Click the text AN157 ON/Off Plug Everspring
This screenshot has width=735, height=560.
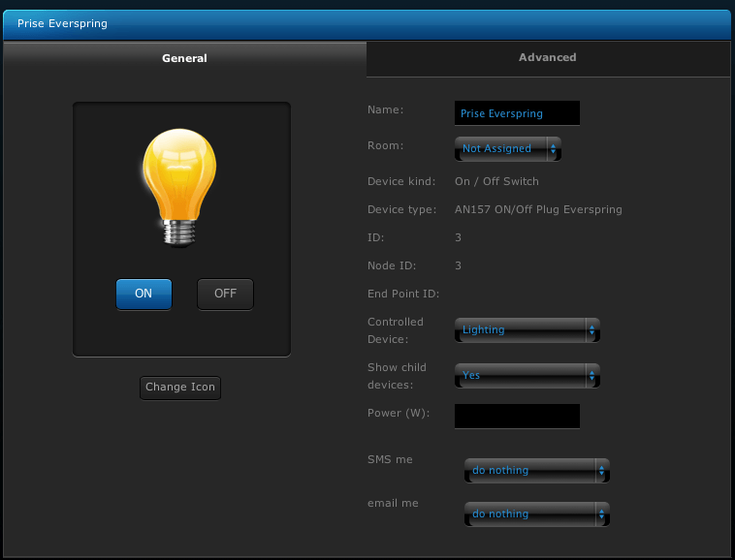click(x=538, y=210)
